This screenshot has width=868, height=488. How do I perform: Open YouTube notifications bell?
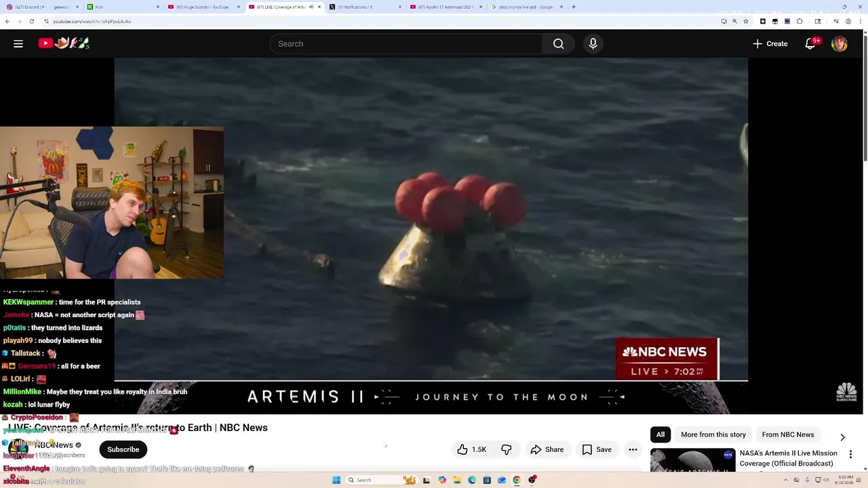coord(810,43)
